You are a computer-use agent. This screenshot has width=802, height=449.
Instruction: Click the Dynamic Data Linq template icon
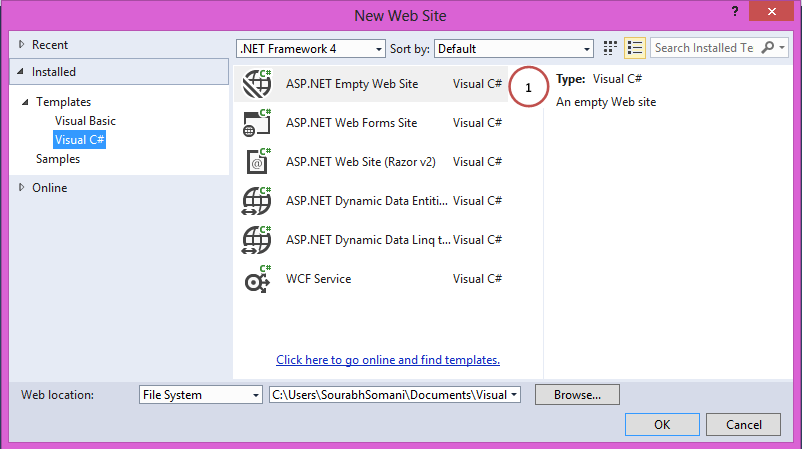257,240
